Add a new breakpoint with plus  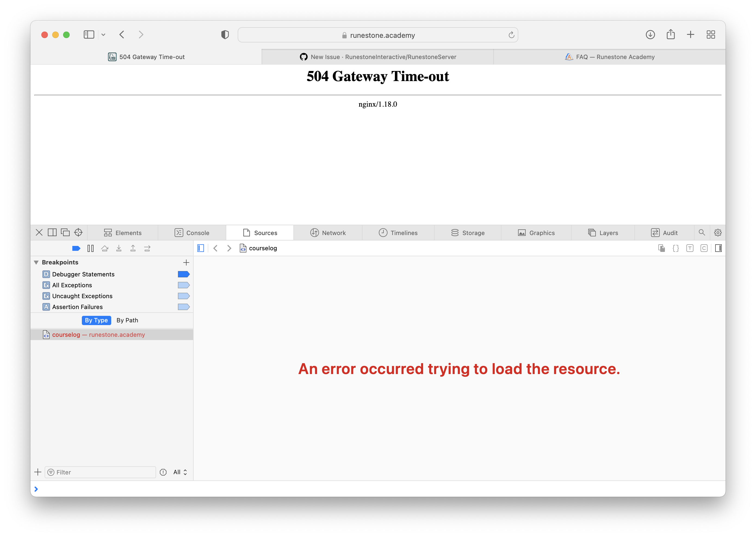click(x=186, y=263)
